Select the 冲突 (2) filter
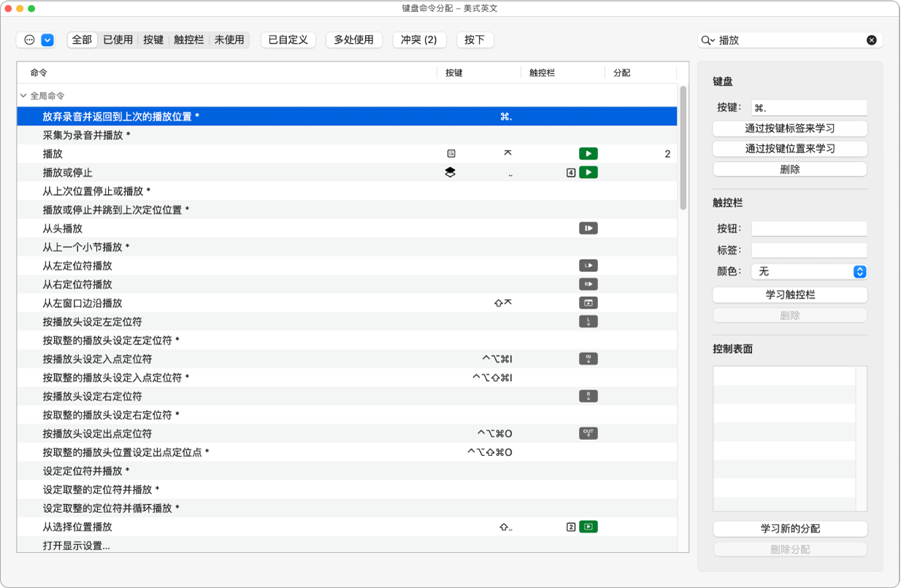901x588 pixels. [419, 40]
